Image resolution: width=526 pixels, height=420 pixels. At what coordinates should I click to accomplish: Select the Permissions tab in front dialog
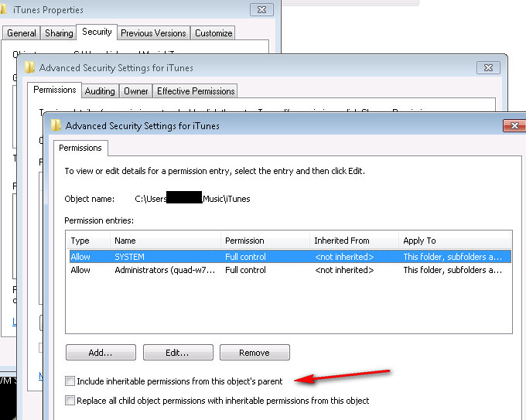pos(80,148)
